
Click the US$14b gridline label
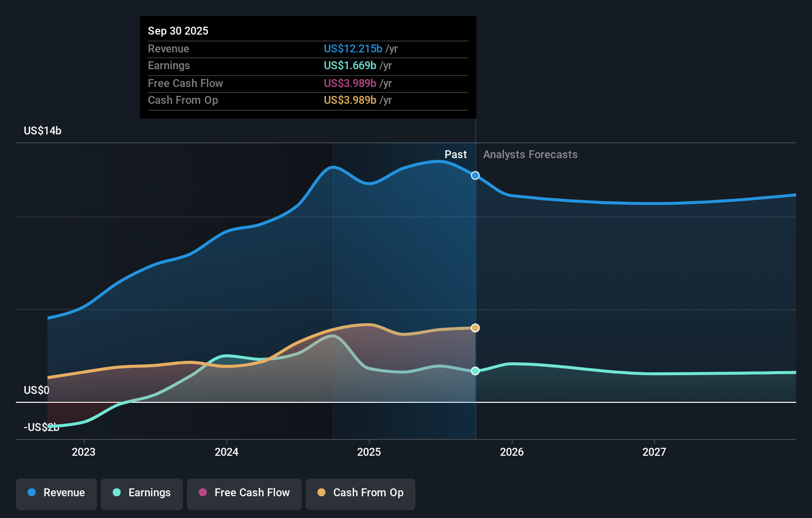[43, 131]
